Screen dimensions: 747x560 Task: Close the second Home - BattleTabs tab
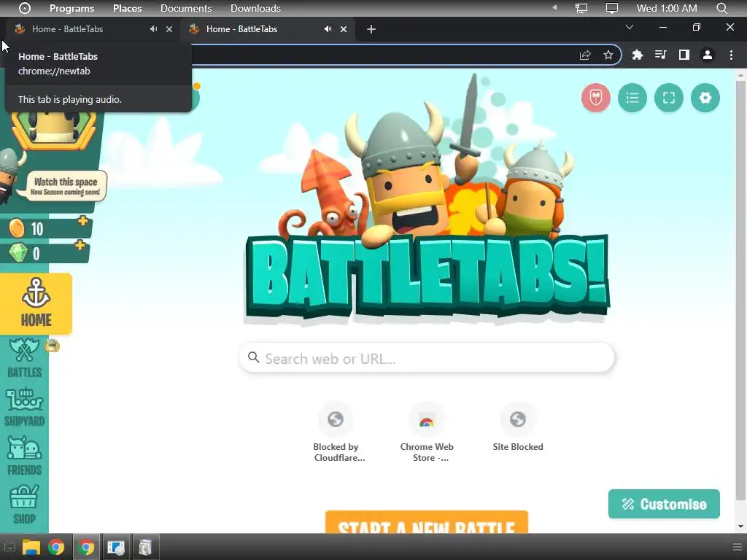[344, 29]
